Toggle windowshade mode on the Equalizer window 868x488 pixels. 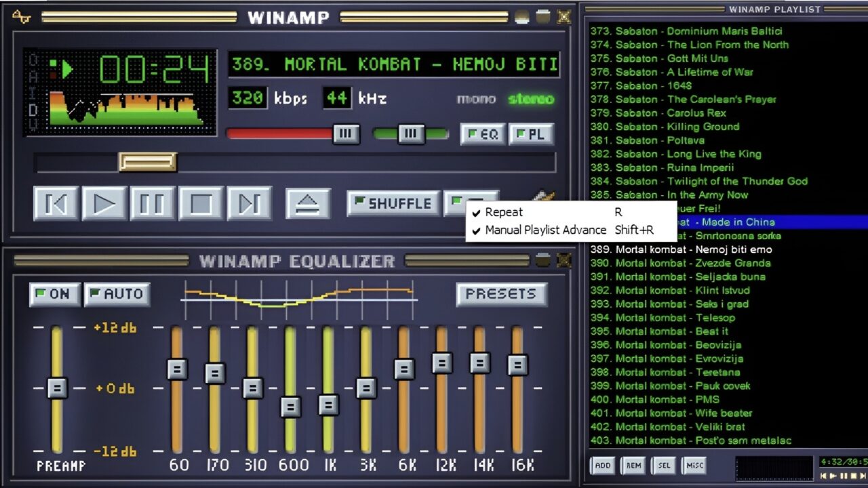coord(542,260)
